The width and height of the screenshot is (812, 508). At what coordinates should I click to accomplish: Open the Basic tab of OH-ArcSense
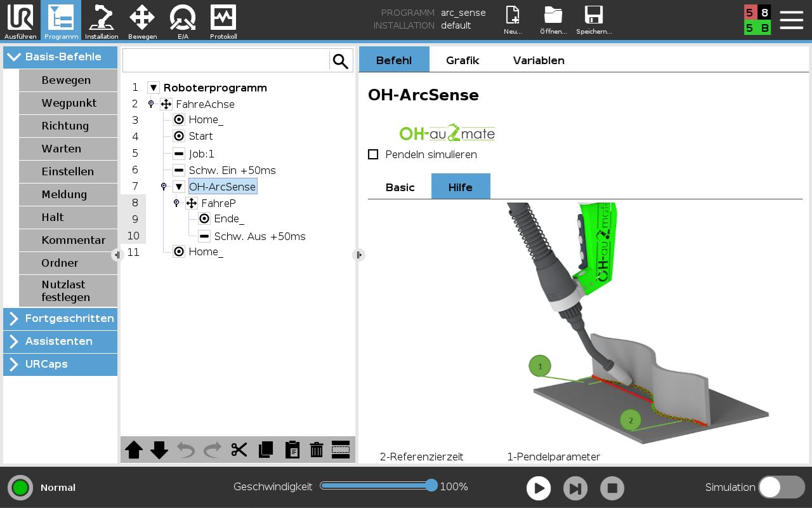[400, 187]
